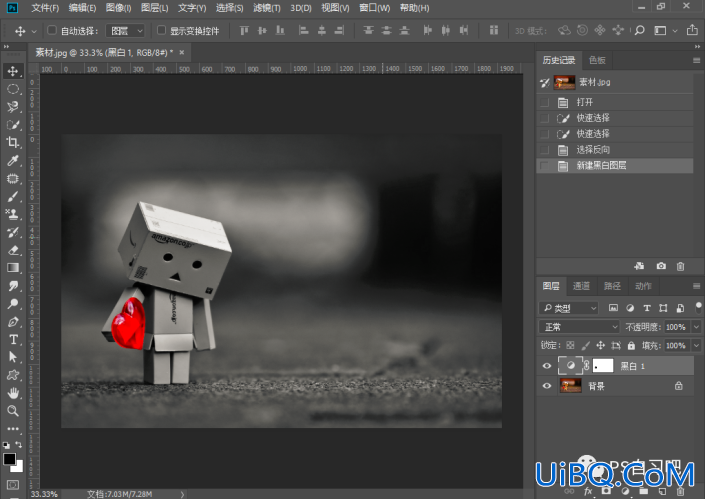The height and width of the screenshot is (499, 705).
Task: Click the search icon in options bar
Action: pos(640,31)
